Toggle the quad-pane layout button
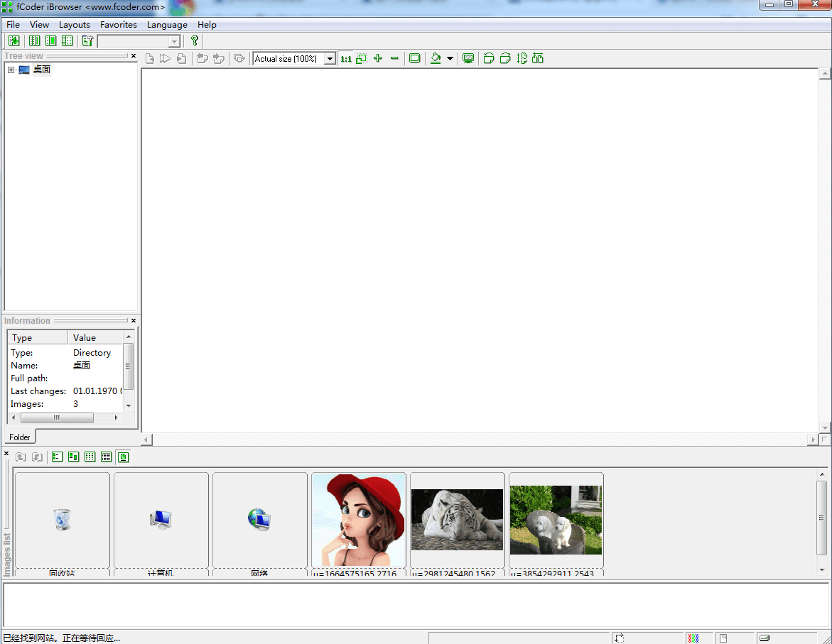The width and height of the screenshot is (832, 644). coord(67,40)
